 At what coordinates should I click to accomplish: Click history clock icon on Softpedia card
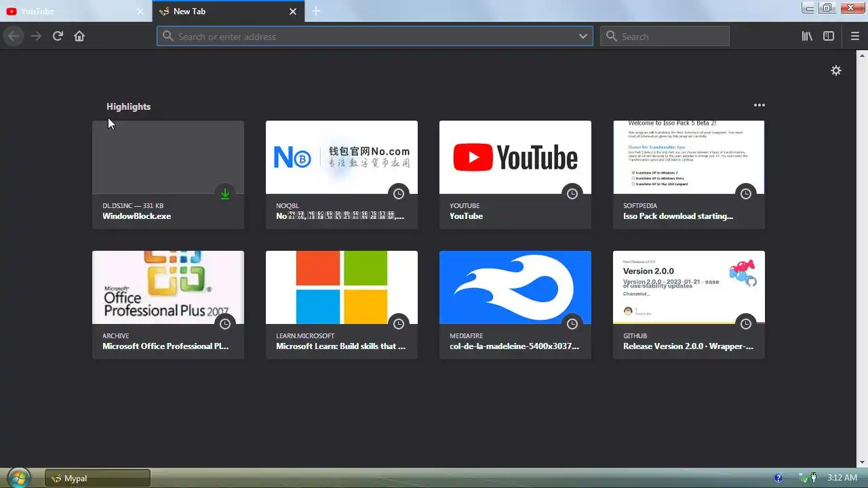[746, 194]
